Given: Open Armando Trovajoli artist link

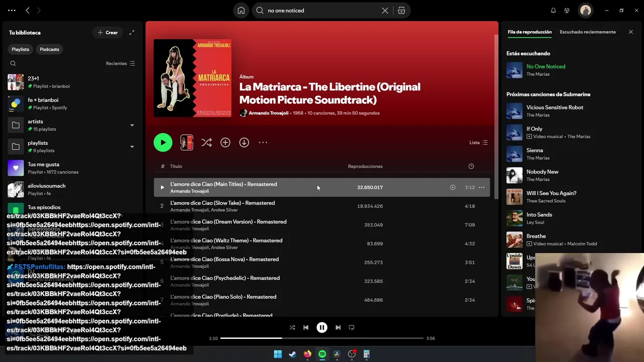Looking at the screenshot, I should tap(269, 113).
